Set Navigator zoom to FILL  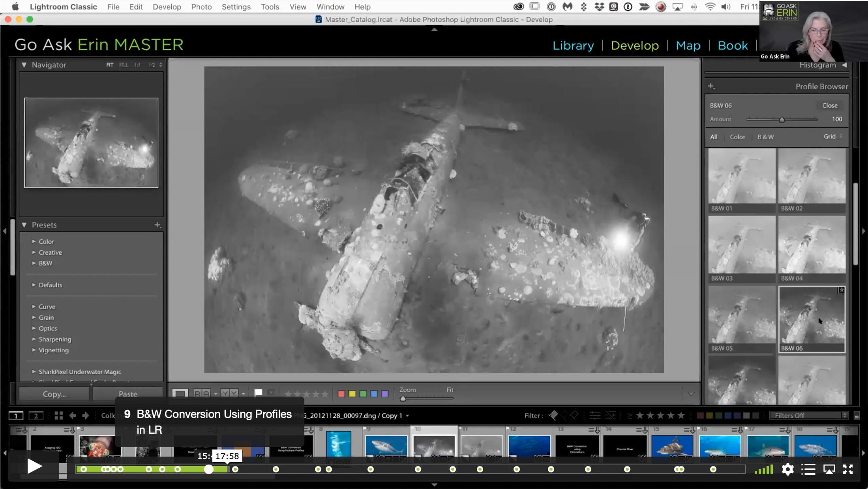click(x=124, y=65)
